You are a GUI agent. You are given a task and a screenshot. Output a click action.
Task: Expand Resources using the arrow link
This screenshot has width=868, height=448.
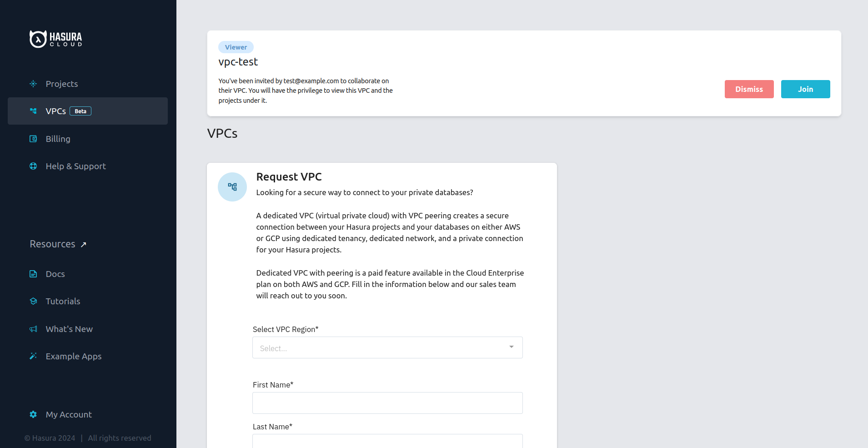(x=84, y=244)
